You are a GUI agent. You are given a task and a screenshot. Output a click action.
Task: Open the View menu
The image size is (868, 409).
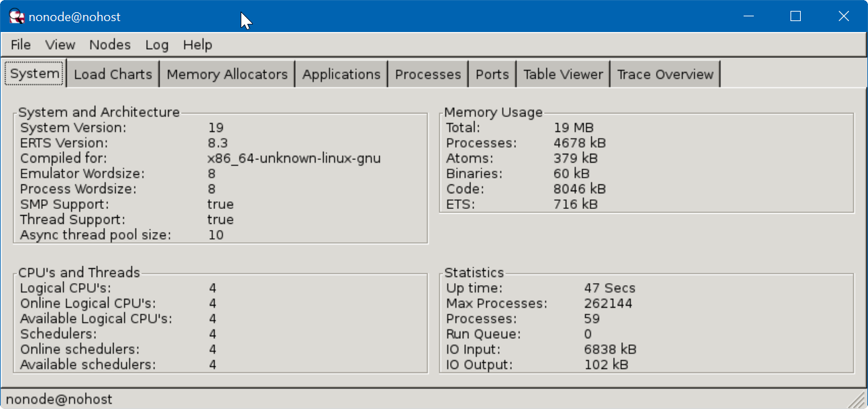[60, 45]
